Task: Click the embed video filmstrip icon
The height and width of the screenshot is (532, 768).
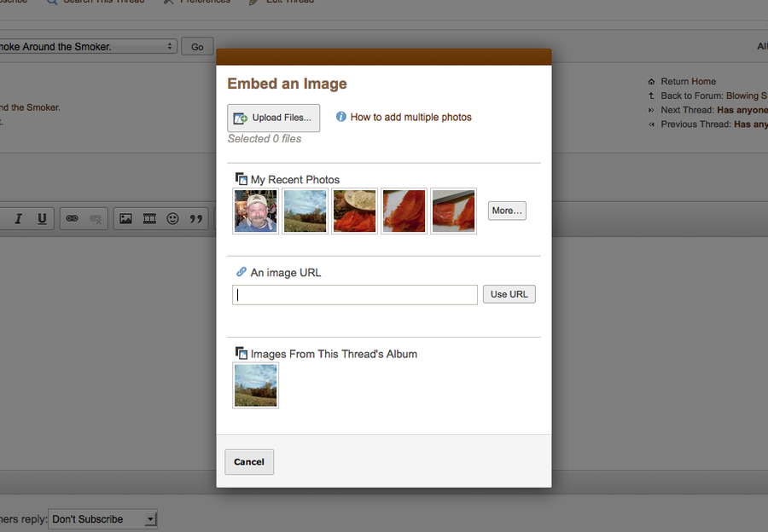Action: [x=149, y=219]
